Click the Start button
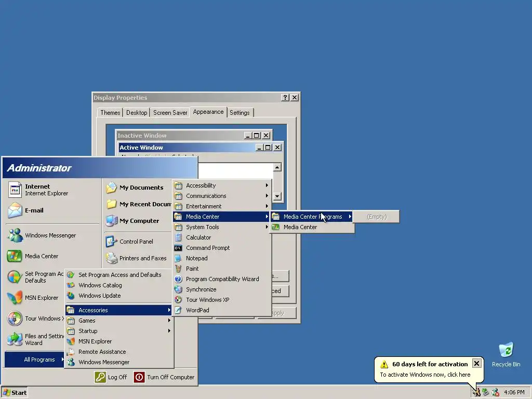532x399 pixels. point(14,393)
